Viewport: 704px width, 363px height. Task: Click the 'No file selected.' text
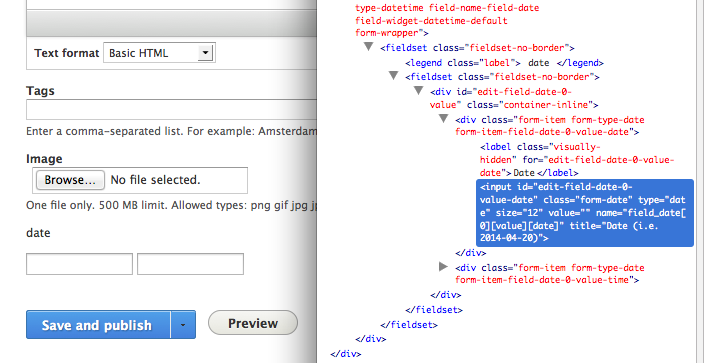coord(155,180)
